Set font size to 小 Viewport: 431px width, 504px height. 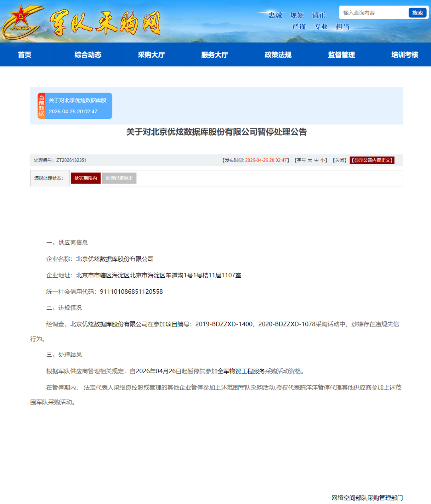pyautogui.click(x=322, y=160)
